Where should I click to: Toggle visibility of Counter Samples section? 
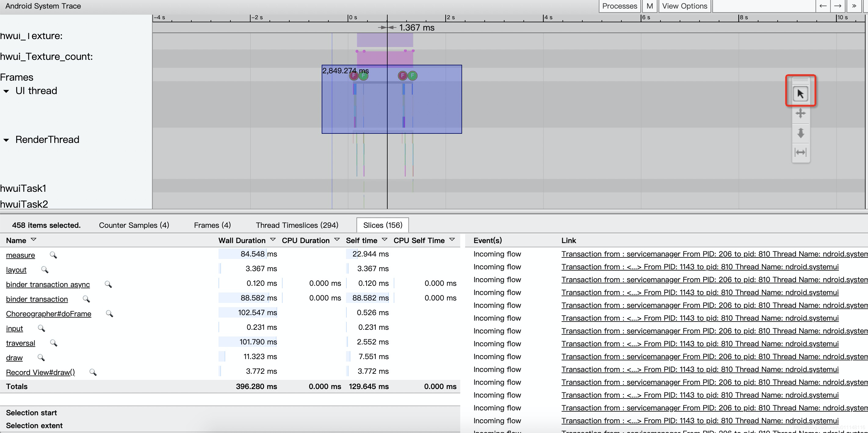point(134,225)
